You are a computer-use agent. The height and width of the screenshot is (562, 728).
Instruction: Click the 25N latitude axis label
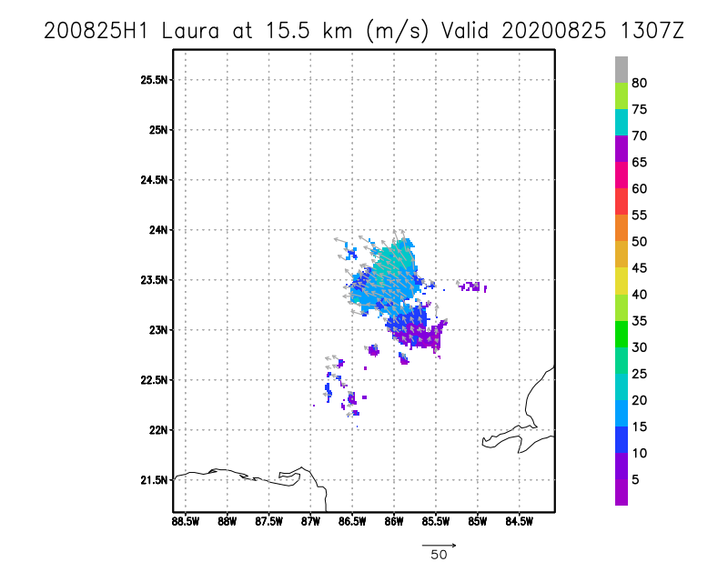157,130
